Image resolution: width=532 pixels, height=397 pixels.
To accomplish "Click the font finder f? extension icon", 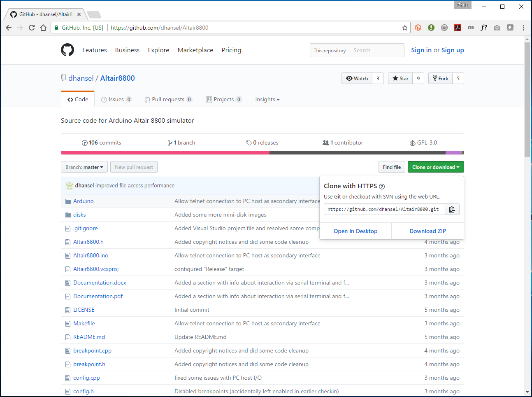I will [484, 28].
